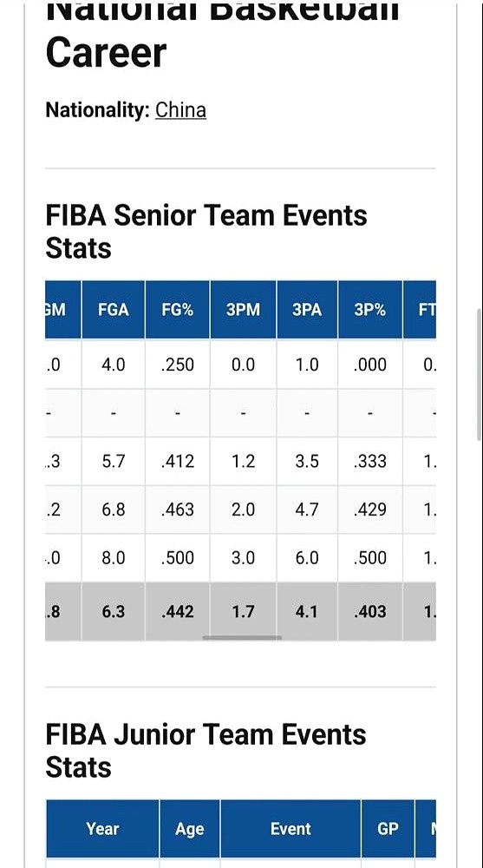Image resolution: width=483 pixels, height=868 pixels.
Task: Click the 3PM column header
Action: point(243,310)
